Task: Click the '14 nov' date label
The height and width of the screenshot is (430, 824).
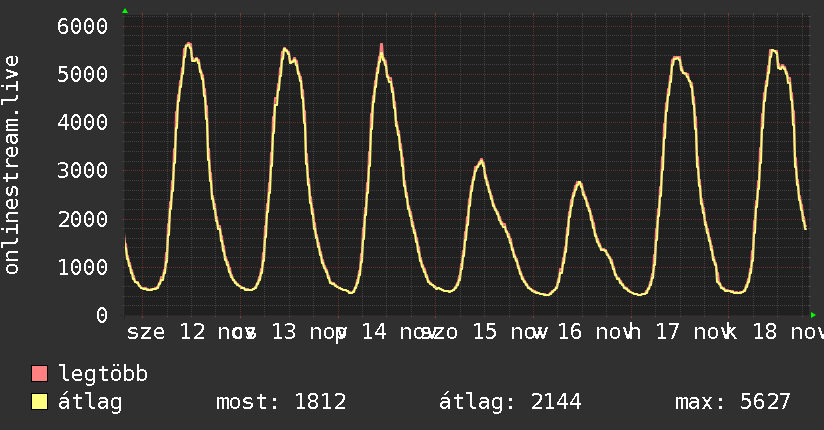Action: pos(399,332)
